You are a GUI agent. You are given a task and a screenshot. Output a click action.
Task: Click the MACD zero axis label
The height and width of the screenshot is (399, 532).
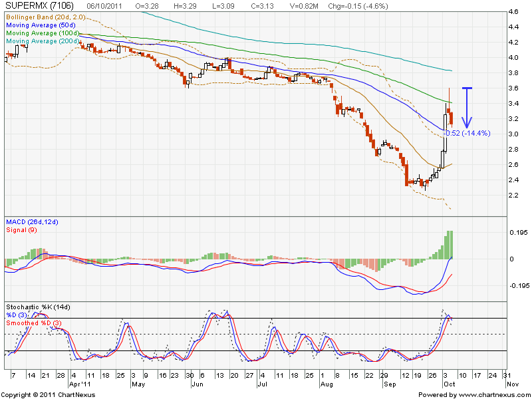point(511,259)
